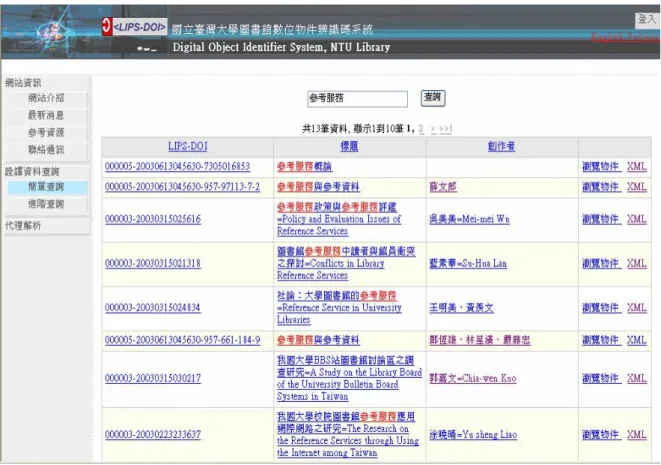Click XML in Chia-wen Kuo row

[637, 379]
